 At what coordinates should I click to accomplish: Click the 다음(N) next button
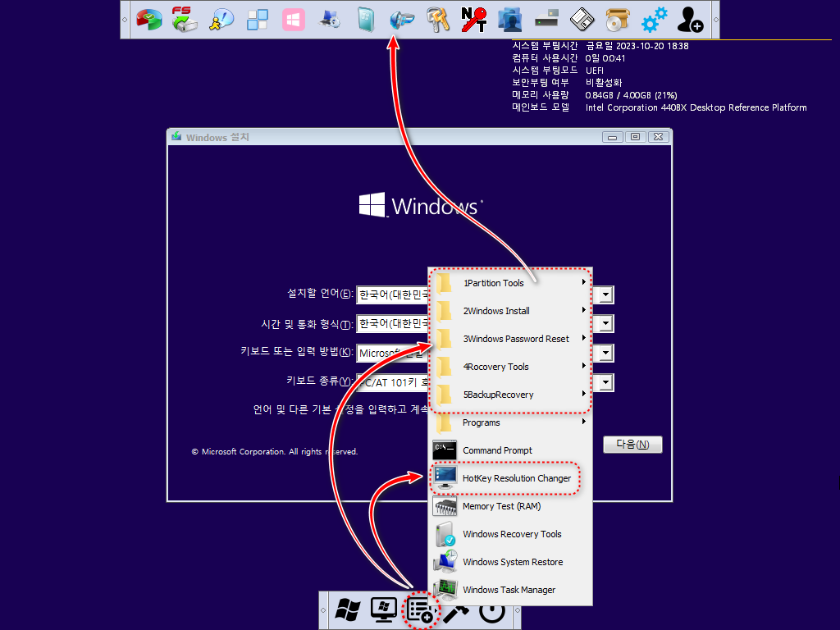[632, 444]
